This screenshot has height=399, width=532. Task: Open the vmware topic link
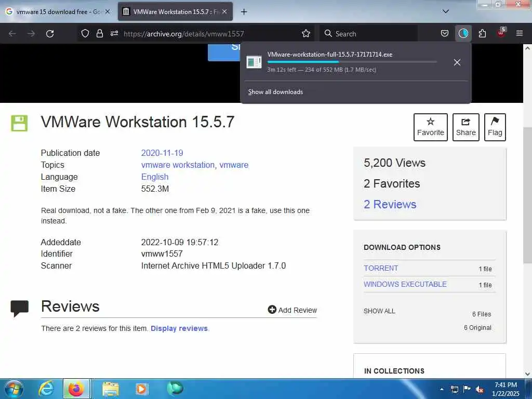pos(234,165)
